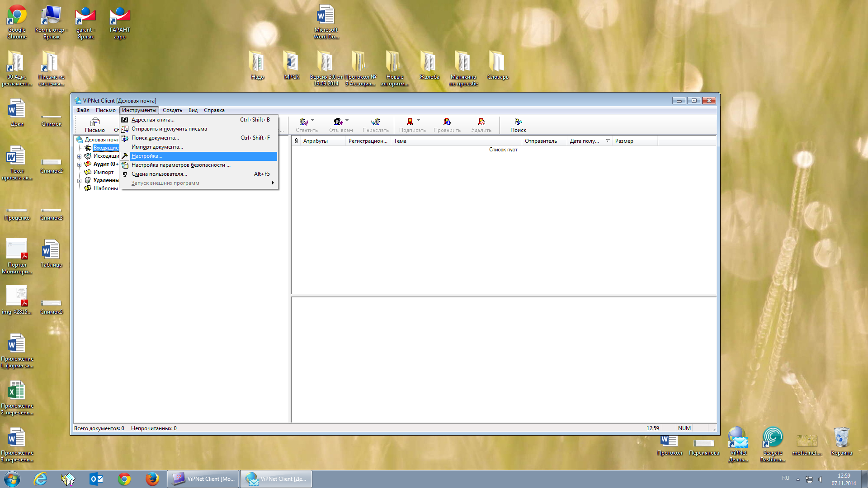Click the Проверить signature check icon
868x488 pixels.
pos(447,124)
